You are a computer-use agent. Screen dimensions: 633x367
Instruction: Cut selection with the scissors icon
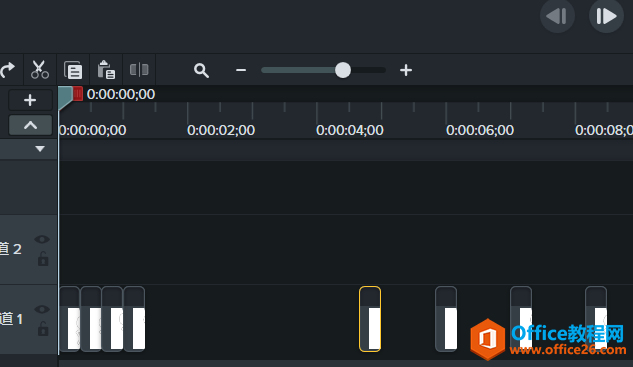pyautogui.click(x=40, y=70)
